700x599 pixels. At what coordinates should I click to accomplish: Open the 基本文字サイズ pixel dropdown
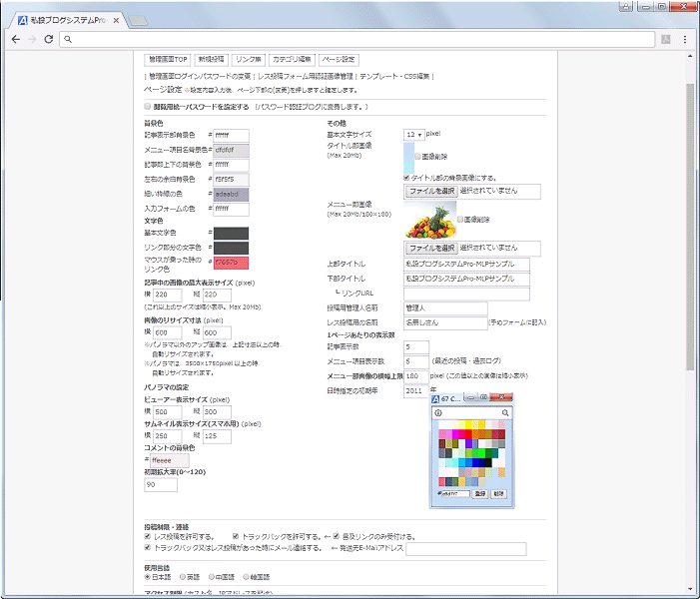(x=413, y=134)
